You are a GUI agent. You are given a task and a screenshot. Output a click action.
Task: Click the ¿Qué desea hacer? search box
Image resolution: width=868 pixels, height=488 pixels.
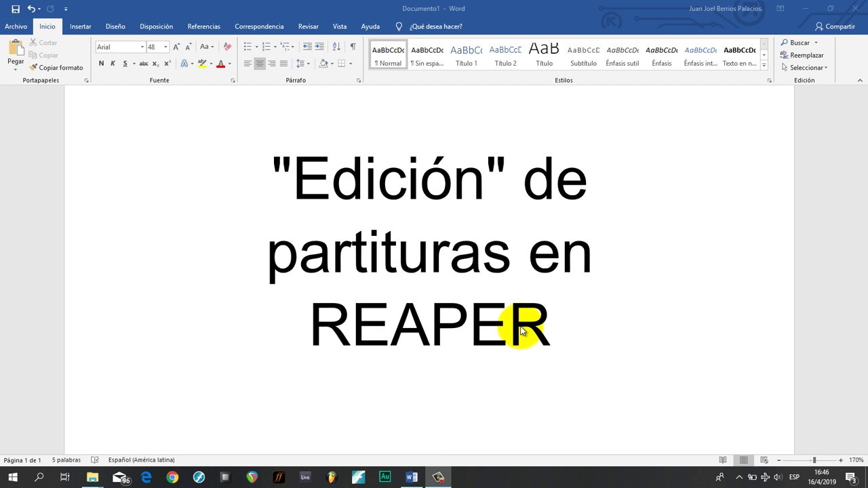(x=429, y=26)
